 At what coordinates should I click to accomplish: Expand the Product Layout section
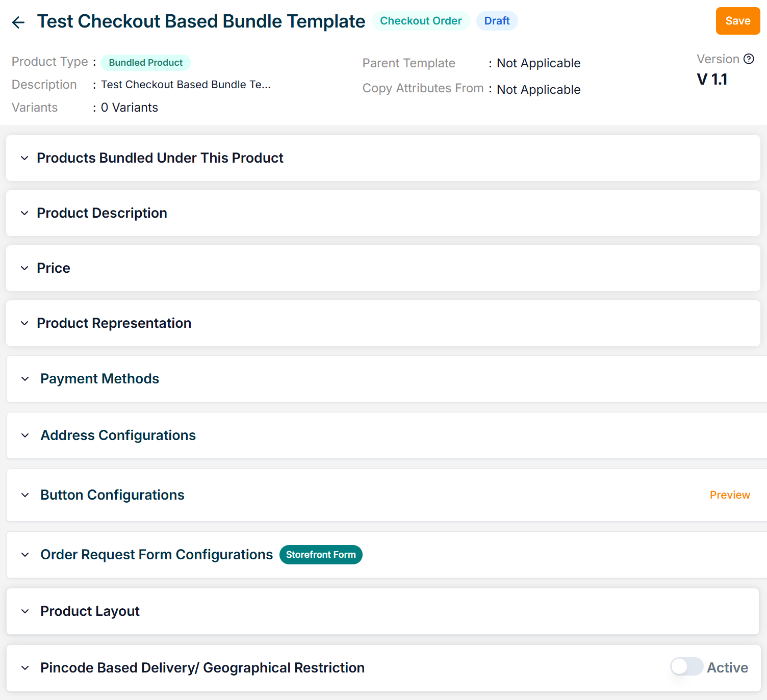(x=25, y=611)
